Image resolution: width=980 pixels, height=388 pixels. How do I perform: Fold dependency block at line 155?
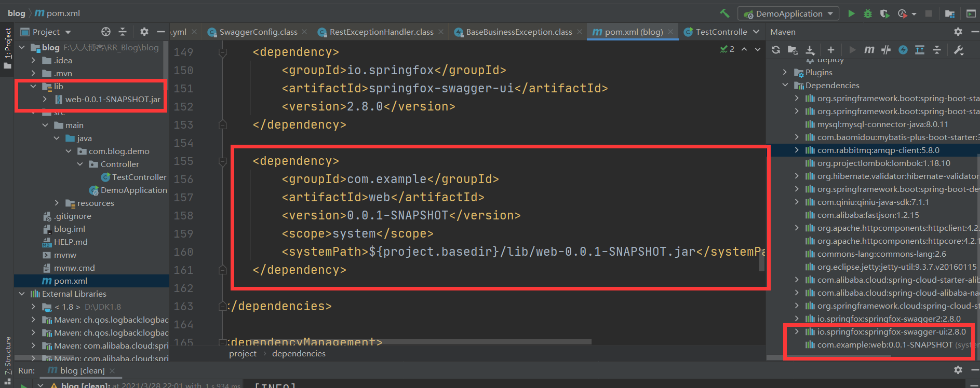pyautogui.click(x=223, y=161)
